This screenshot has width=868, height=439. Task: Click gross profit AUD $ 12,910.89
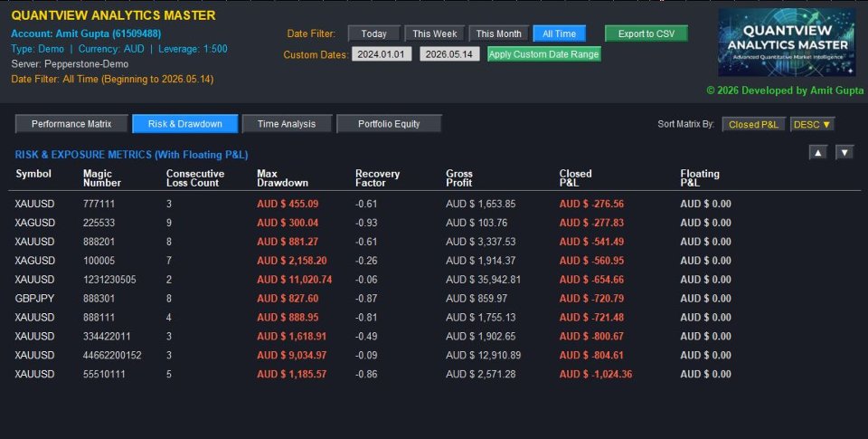(483, 355)
